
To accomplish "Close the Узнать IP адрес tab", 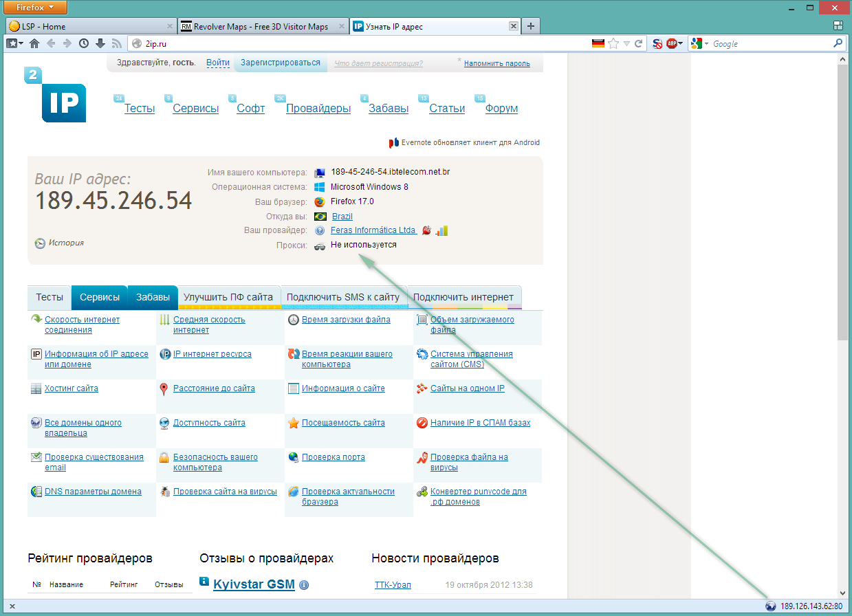I will pyautogui.click(x=512, y=26).
